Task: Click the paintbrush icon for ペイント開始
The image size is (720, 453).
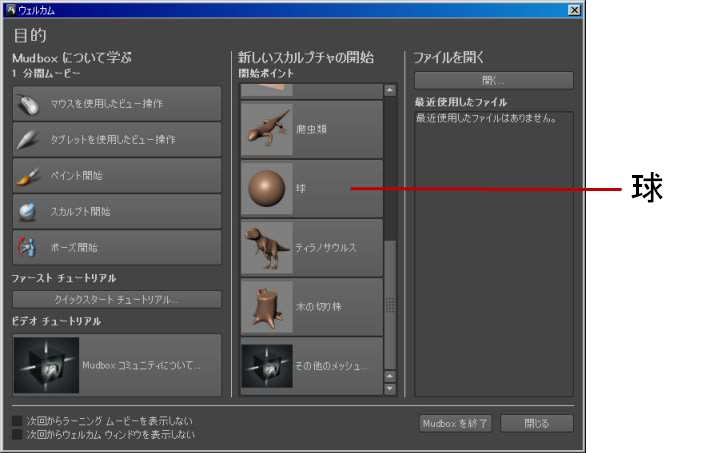Action: (28, 176)
